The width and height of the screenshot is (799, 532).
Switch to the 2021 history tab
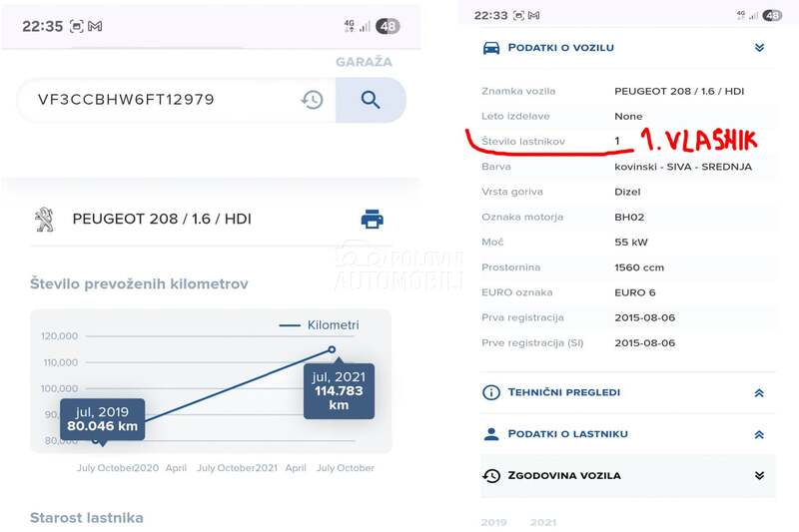[543, 522]
